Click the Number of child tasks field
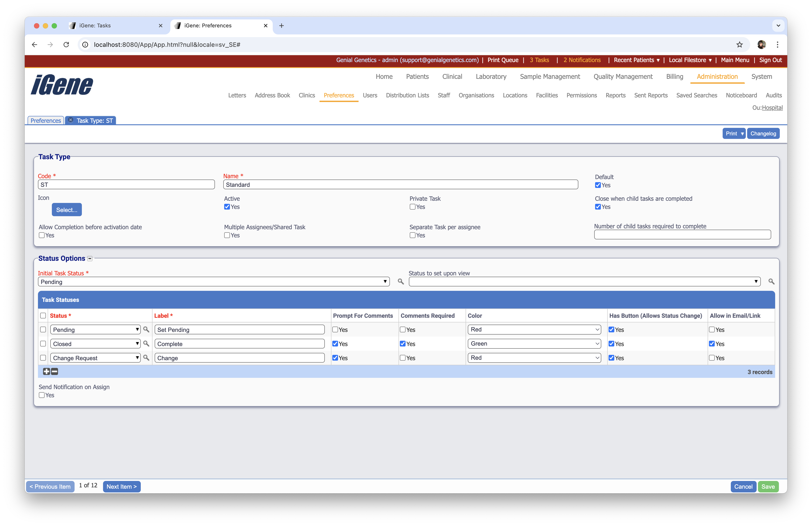The width and height of the screenshot is (812, 526). coord(682,235)
